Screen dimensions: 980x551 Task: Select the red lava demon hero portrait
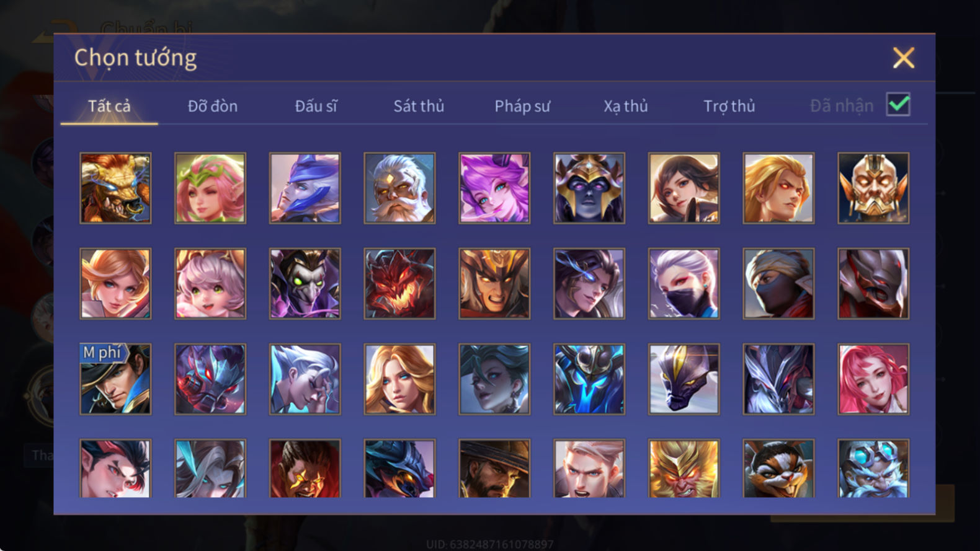[x=399, y=283]
